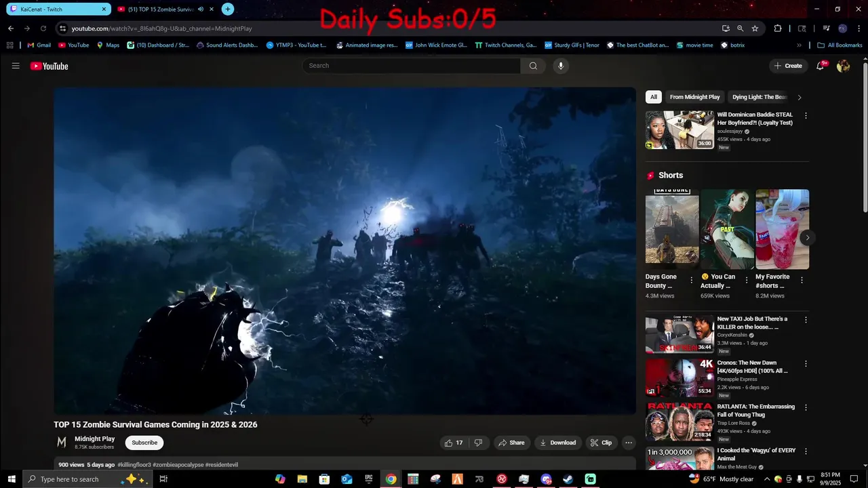Open new browser tab with plus
Viewport: 868px width, 488px height.
pyautogui.click(x=228, y=9)
